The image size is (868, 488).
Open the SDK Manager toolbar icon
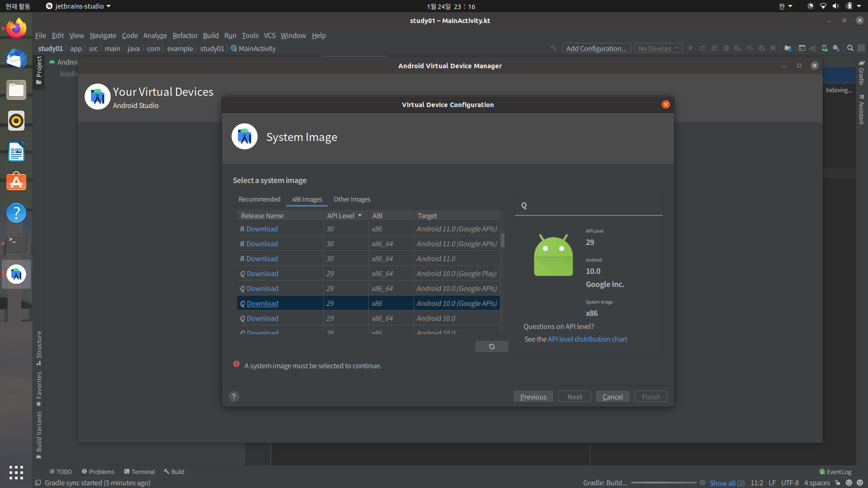pos(836,48)
